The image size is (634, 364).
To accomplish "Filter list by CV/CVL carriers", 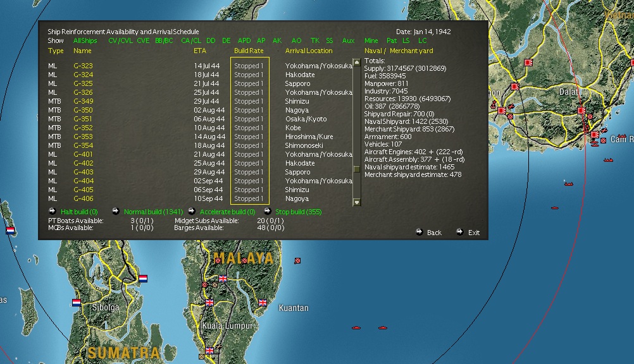I will pos(120,41).
